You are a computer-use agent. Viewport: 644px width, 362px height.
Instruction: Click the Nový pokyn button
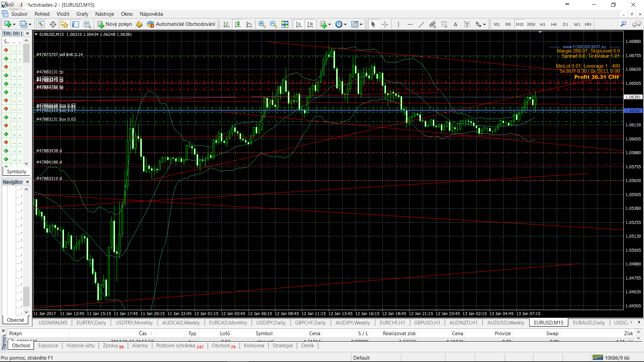(115, 24)
